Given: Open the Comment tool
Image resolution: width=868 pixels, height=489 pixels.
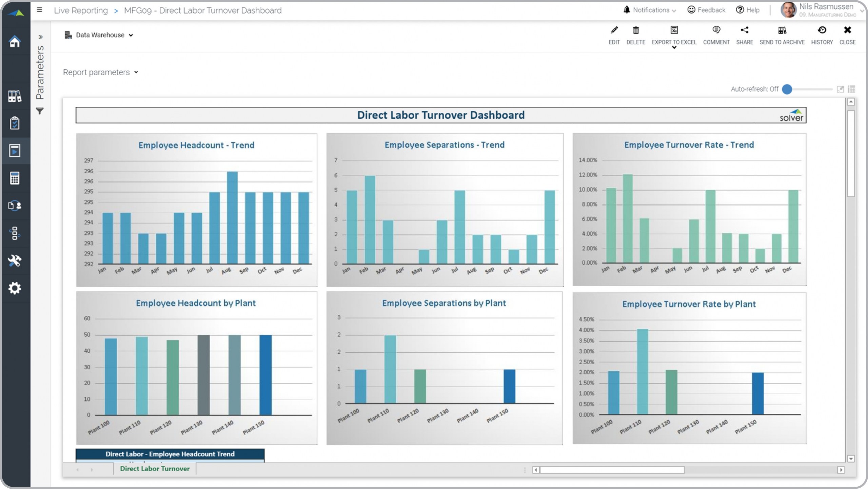Looking at the screenshot, I should (x=716, y=31).
